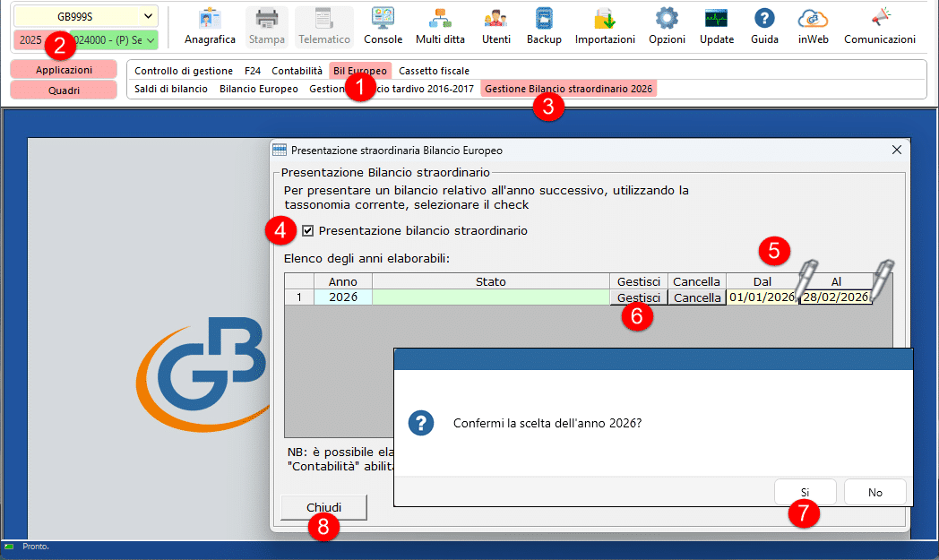Screen dimensions: 939x560
Task: Open the Comunicazioni megaphone icon
Action: [x=879, y=27]
